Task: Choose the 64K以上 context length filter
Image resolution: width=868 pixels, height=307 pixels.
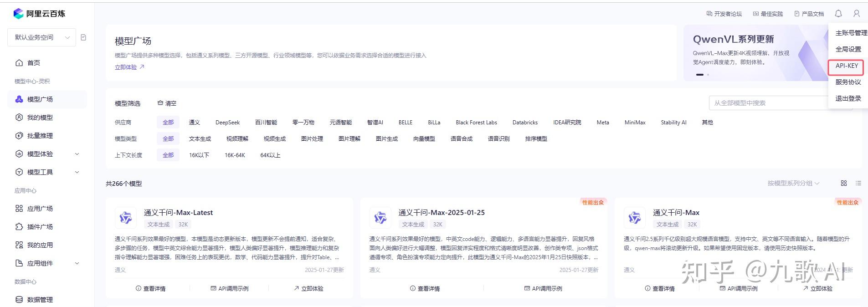Action: [270, 155]
